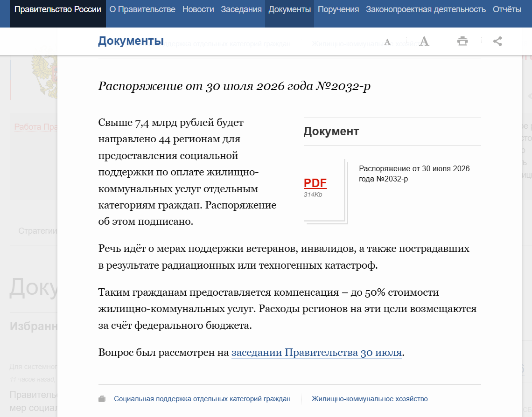Download the PDF file link

click(x=315, y=183)
